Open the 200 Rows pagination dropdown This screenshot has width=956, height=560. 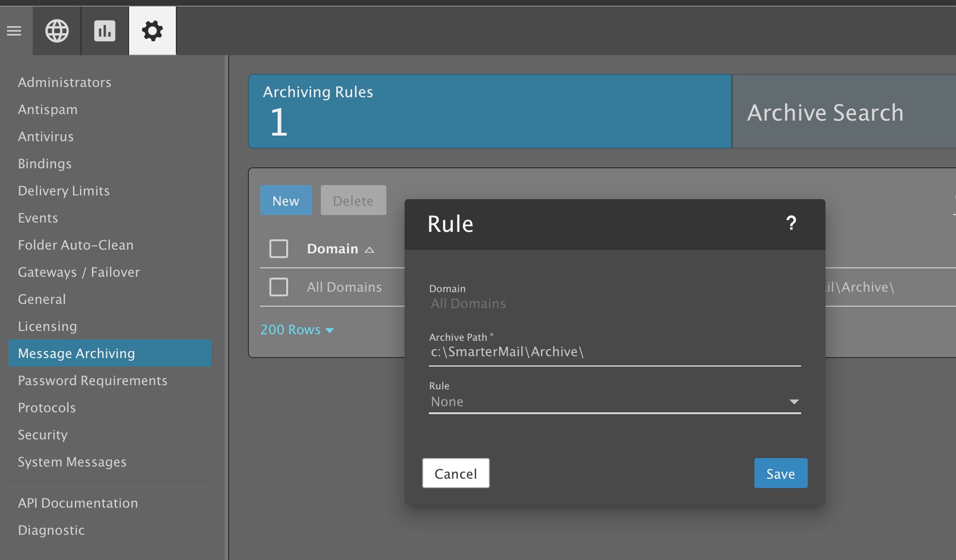click(x=297, y=330)
